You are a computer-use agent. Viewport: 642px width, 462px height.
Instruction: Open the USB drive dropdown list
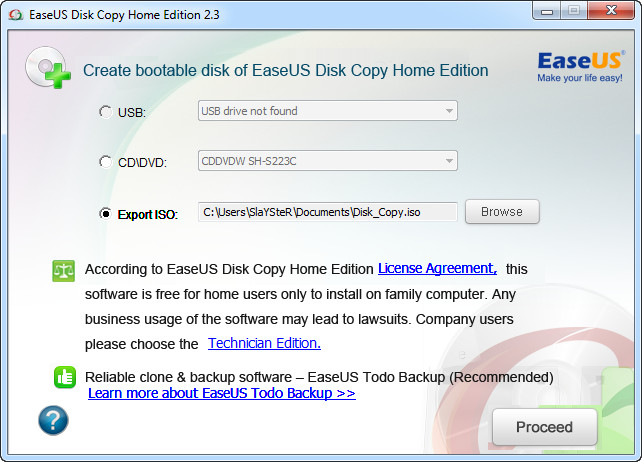[328, 111]
